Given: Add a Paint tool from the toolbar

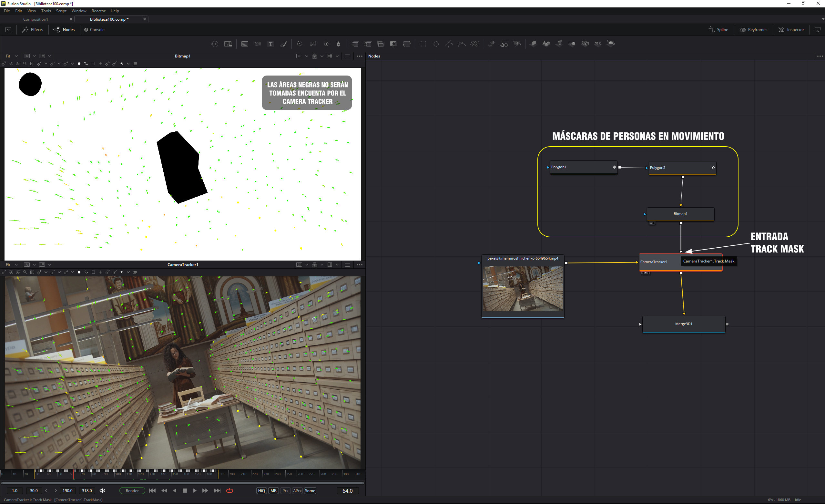Looking at the screenshot, I should 284,44.
